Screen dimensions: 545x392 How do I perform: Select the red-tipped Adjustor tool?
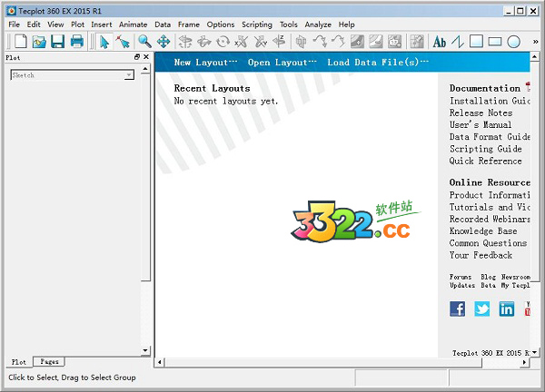[x=123, y=42]
